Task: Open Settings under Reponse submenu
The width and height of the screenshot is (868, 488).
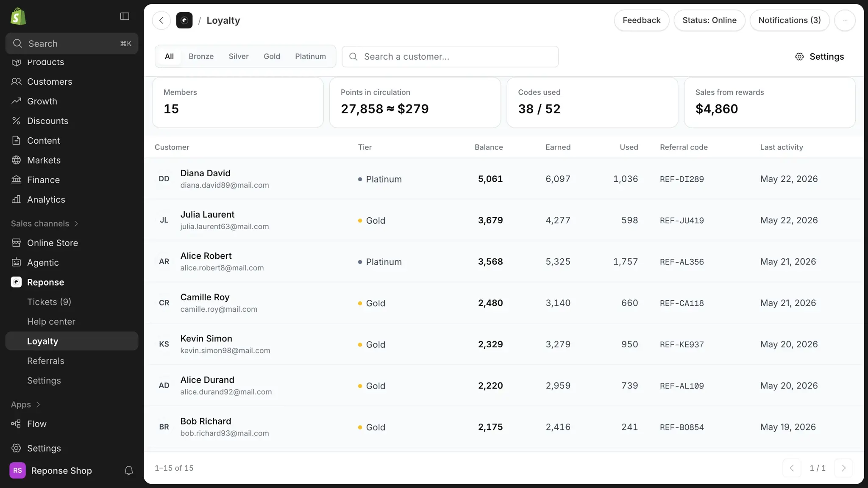Action: pos(72,381)
